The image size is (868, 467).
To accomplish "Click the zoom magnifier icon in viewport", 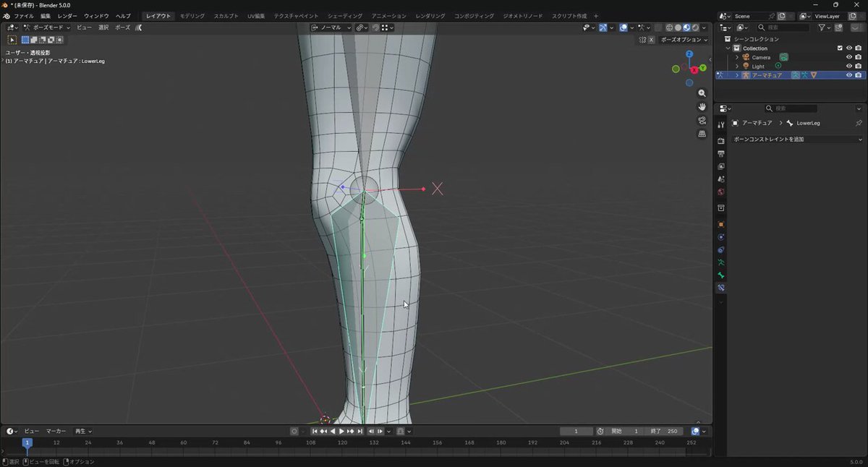I will (702, 93).
